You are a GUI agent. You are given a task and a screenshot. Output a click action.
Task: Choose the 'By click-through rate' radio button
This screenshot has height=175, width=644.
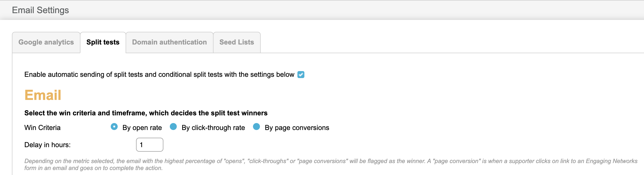(173, 127)
